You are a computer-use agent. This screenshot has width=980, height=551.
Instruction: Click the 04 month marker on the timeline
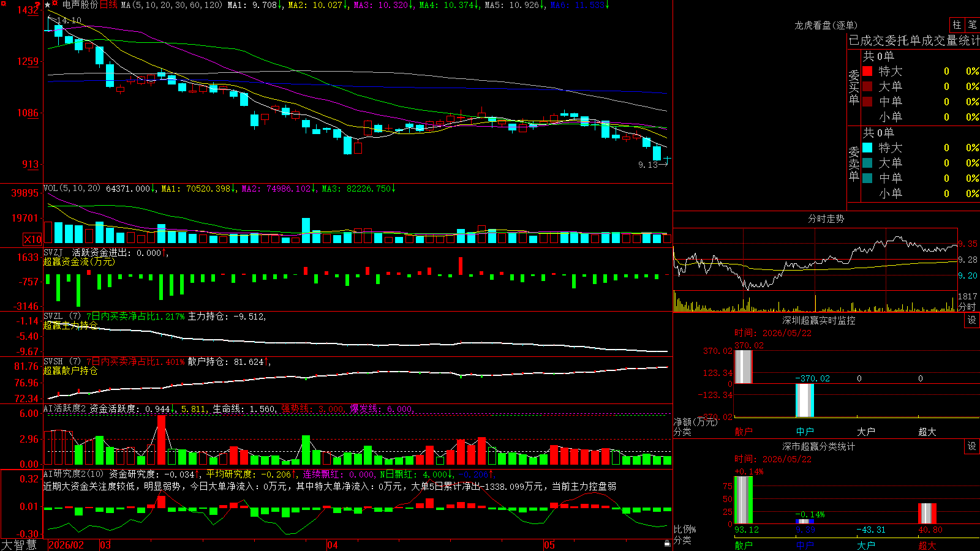click(333, 545)
